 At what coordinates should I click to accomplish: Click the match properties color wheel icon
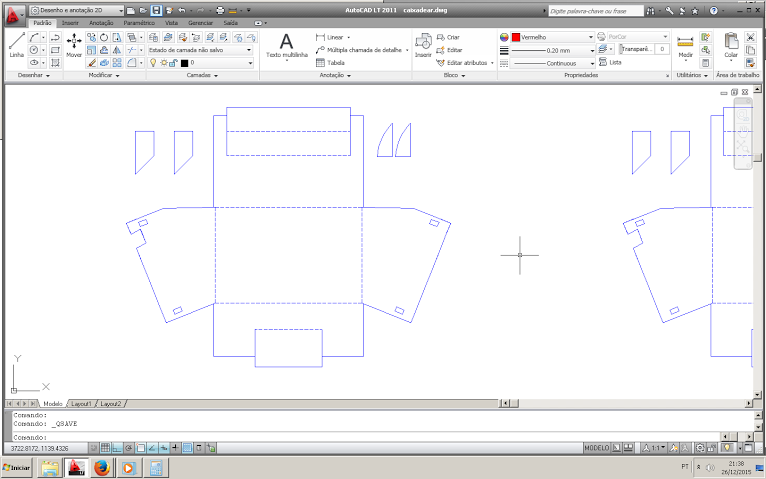coord(504,37)
